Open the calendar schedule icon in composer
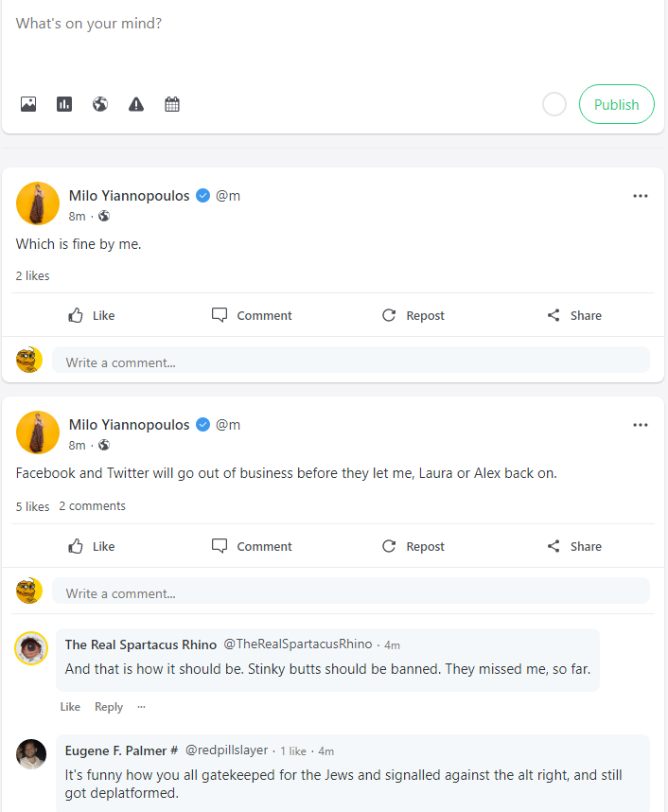The image size is (668, 812). pos(172,104)
